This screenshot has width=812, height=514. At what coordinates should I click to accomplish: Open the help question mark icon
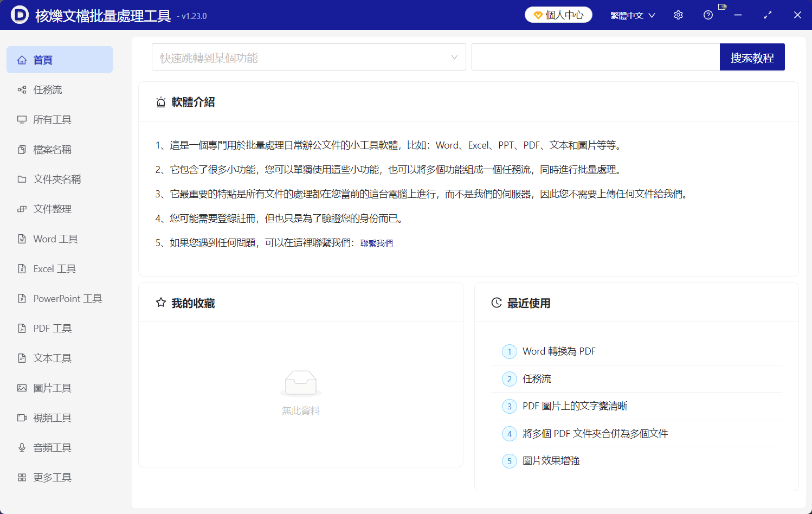(708, 15)
